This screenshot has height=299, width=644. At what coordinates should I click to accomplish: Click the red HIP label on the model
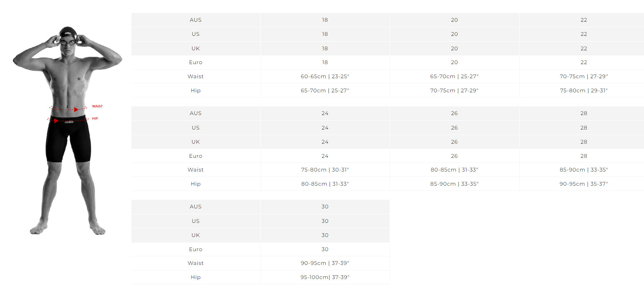tap(95, 118)
